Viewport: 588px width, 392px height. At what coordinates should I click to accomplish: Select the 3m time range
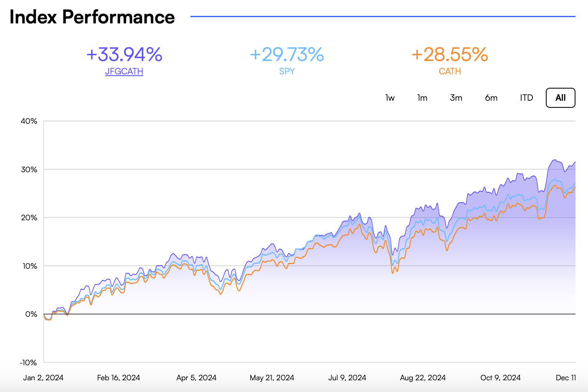(x=456, y=97)
